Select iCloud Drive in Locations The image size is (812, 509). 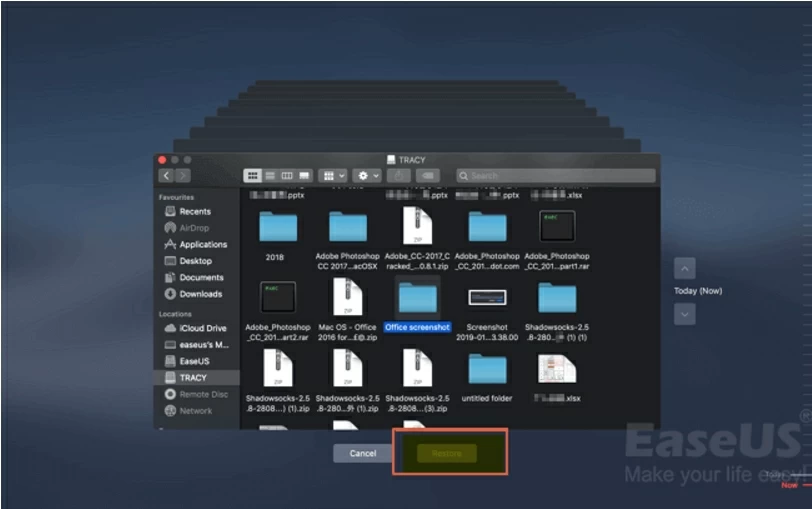tap(202, 328)
